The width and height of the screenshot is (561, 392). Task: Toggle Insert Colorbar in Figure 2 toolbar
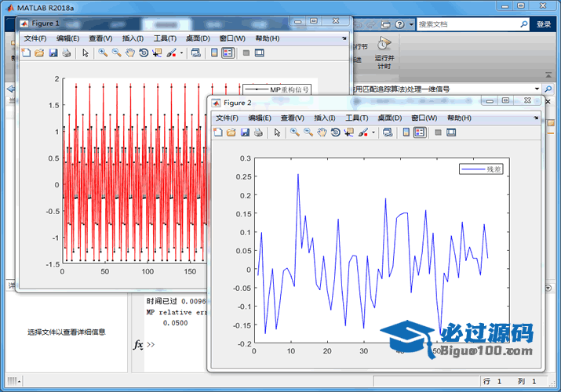click(406, 132)
